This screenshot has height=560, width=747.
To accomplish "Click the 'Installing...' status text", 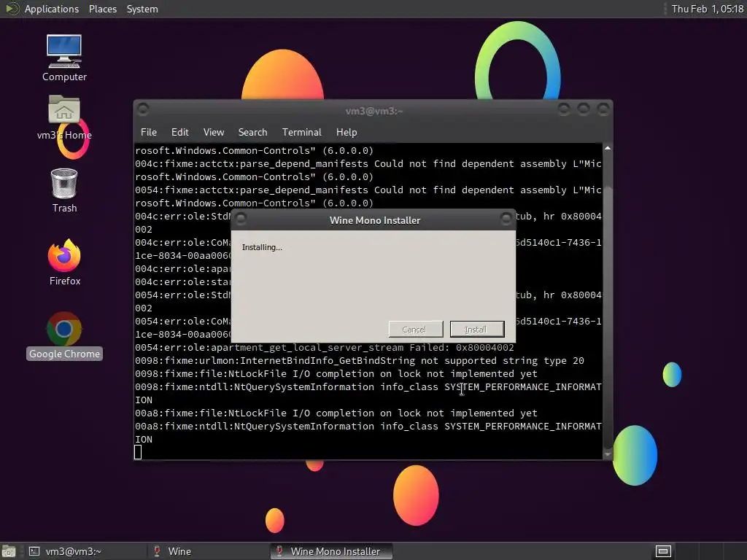I will 262,247.
